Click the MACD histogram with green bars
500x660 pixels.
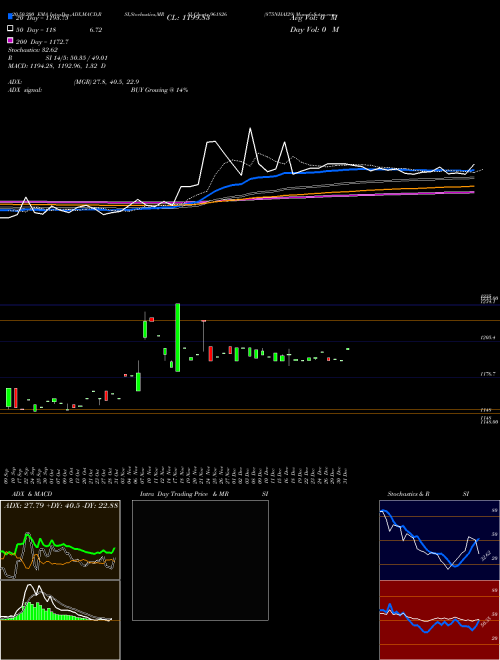point(60,620)
